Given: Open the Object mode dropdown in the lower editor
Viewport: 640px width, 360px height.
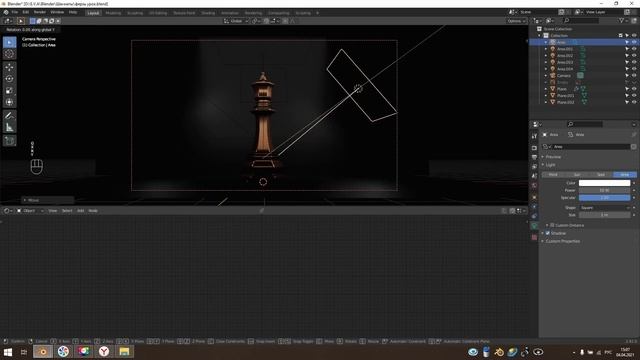Looking at the screenshot, I should tap(30, 211).
